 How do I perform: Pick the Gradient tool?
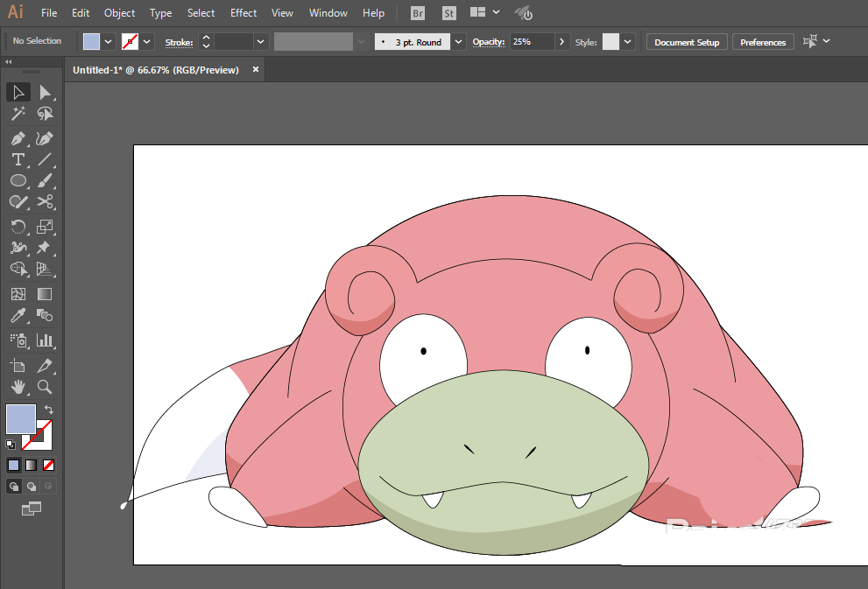click(x=45, y=294)
